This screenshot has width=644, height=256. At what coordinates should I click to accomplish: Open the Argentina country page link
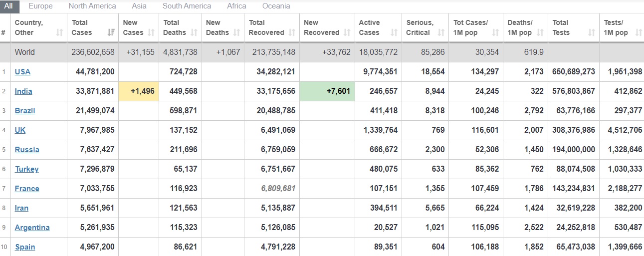(32, 228)
